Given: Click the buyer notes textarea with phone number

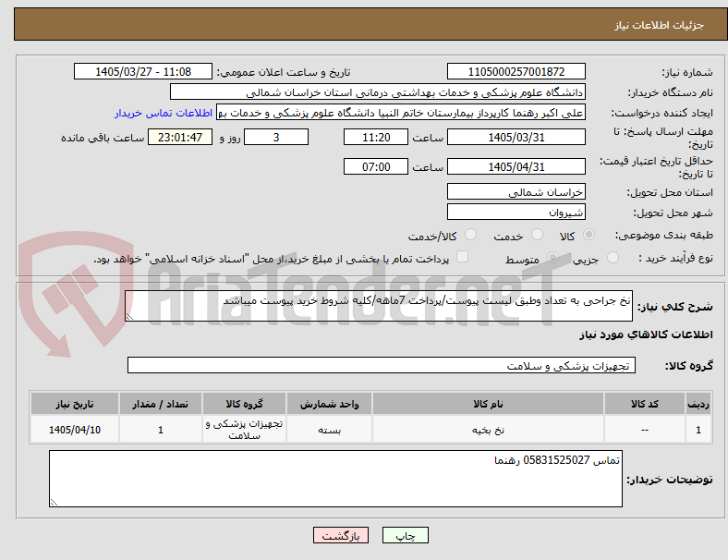Looking at the screenshot, I should (x=335, y=479).
